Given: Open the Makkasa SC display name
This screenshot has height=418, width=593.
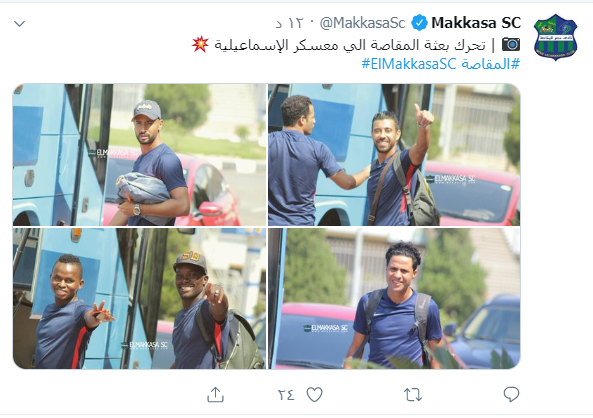Looking at the screenshot, I should (476, 23).
